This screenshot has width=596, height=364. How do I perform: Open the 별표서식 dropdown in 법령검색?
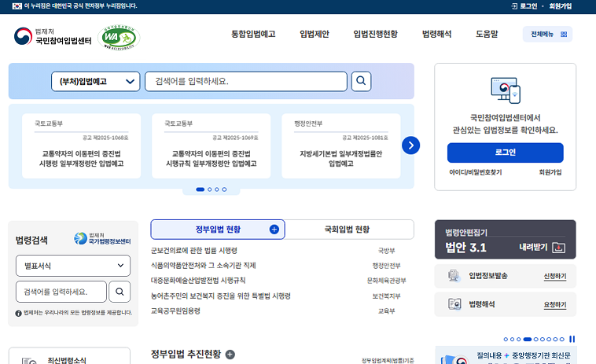point(73,266)
